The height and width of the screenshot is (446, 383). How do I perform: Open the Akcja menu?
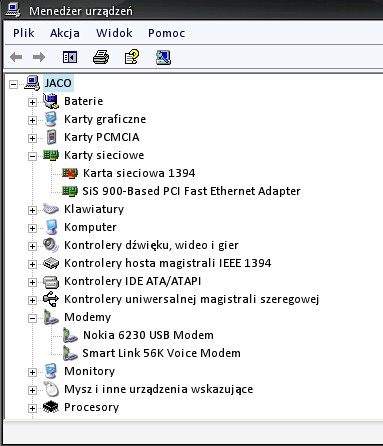click(x=65, y=33)
